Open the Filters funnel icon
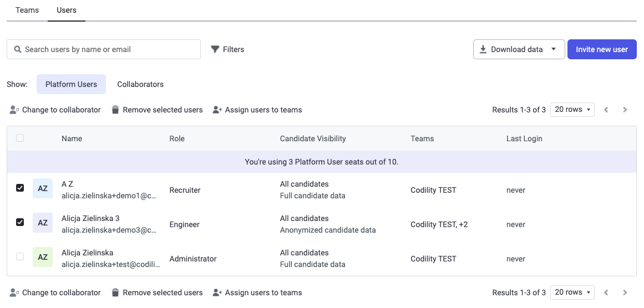644x308 pixels. (x=215, y=49)
